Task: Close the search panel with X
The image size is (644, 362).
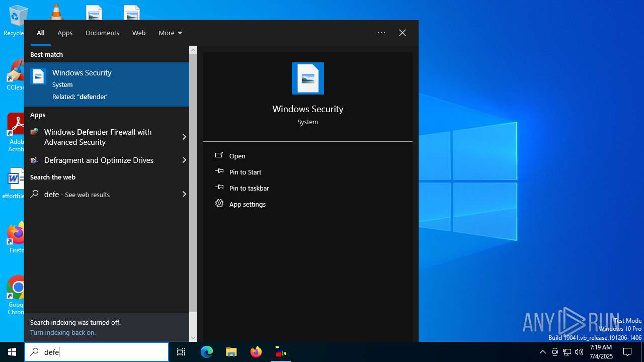Action: point(403,33)
